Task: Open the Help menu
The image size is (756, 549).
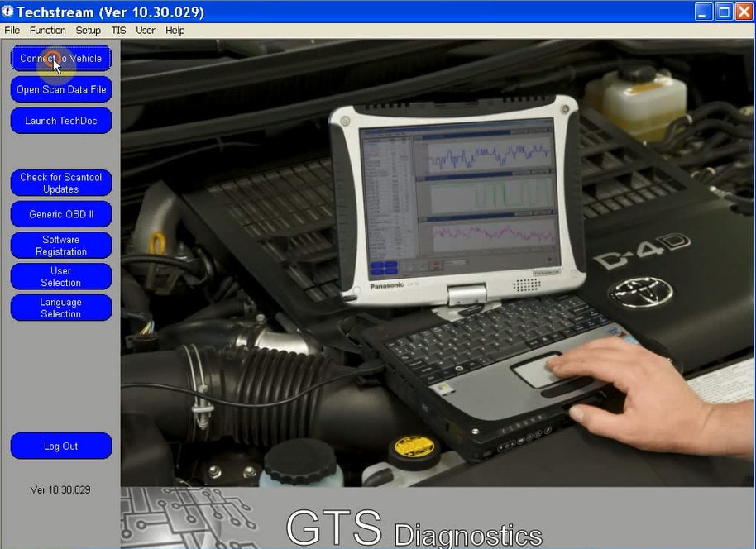Action: 175,31
